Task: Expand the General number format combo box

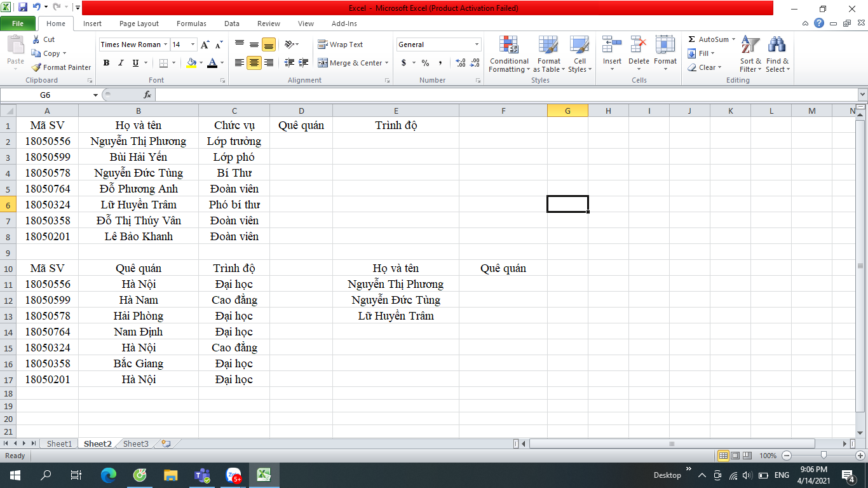Action: (x=477, y=44)
